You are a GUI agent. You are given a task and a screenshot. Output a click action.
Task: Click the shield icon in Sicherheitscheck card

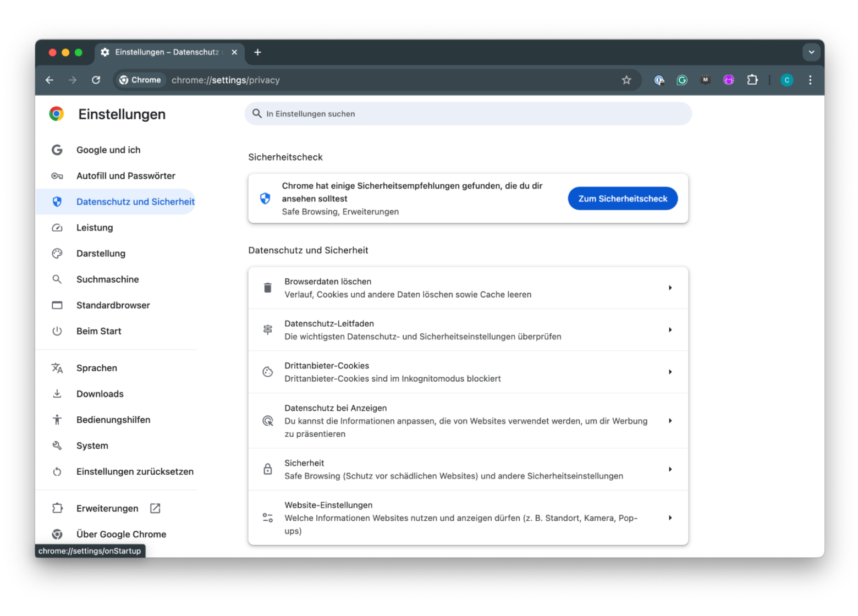pos(265,199)
